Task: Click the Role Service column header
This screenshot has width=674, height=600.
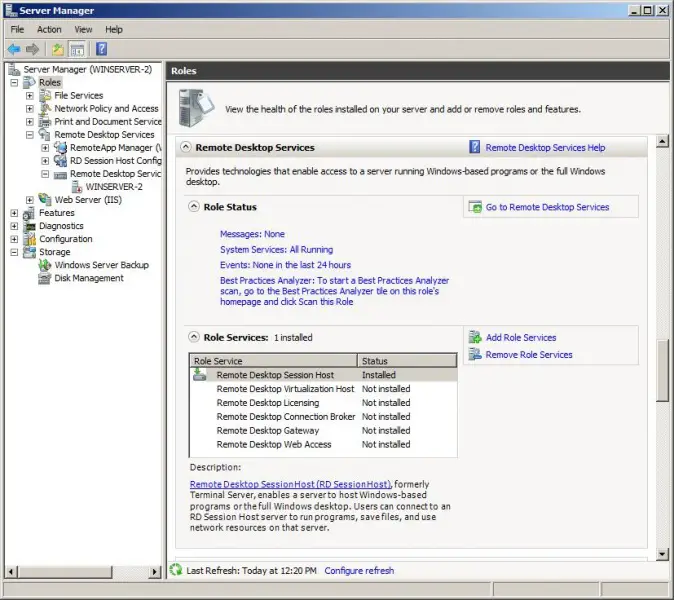Action: click(x=273, y=361)
